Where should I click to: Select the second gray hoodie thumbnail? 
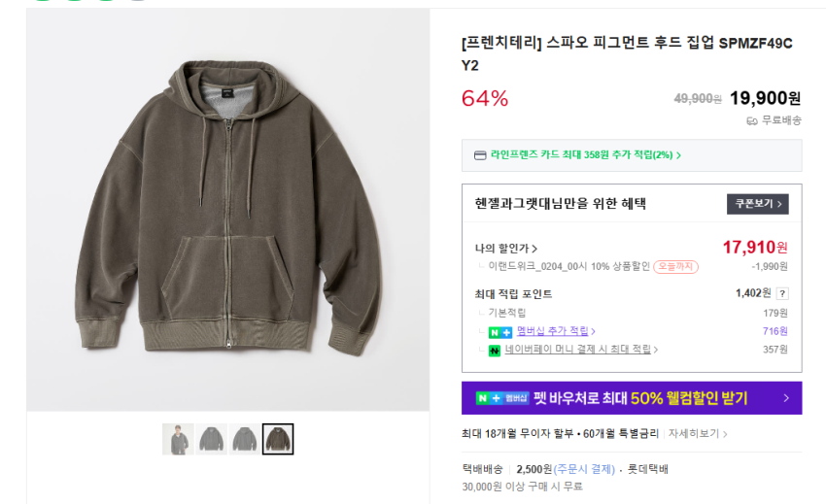coord(212,440)
